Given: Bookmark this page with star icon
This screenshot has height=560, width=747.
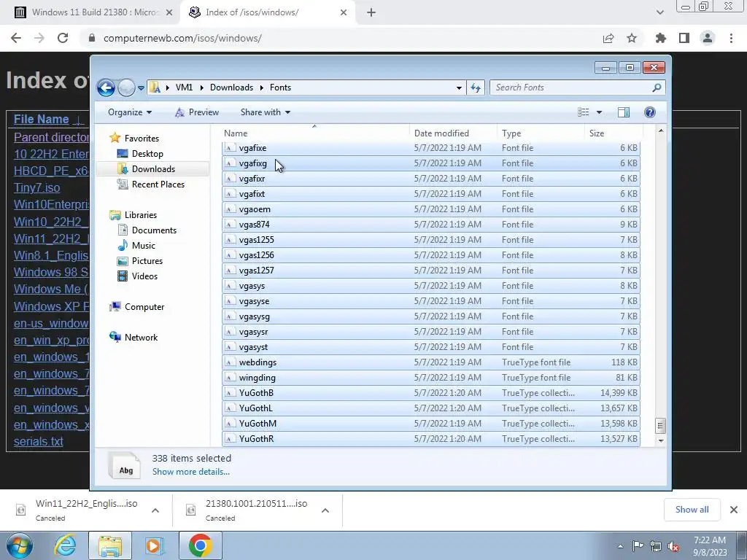Looking at the screenshot, I should (x=632, y=38).
